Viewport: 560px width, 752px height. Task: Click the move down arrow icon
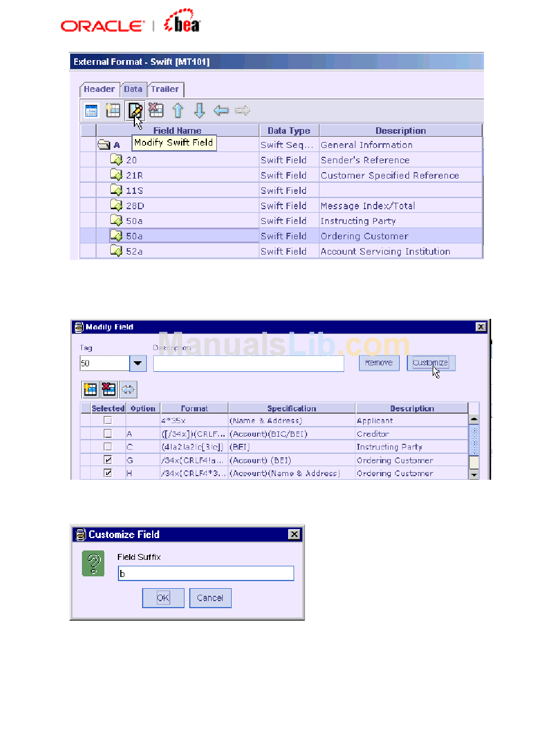click(199, 110)
